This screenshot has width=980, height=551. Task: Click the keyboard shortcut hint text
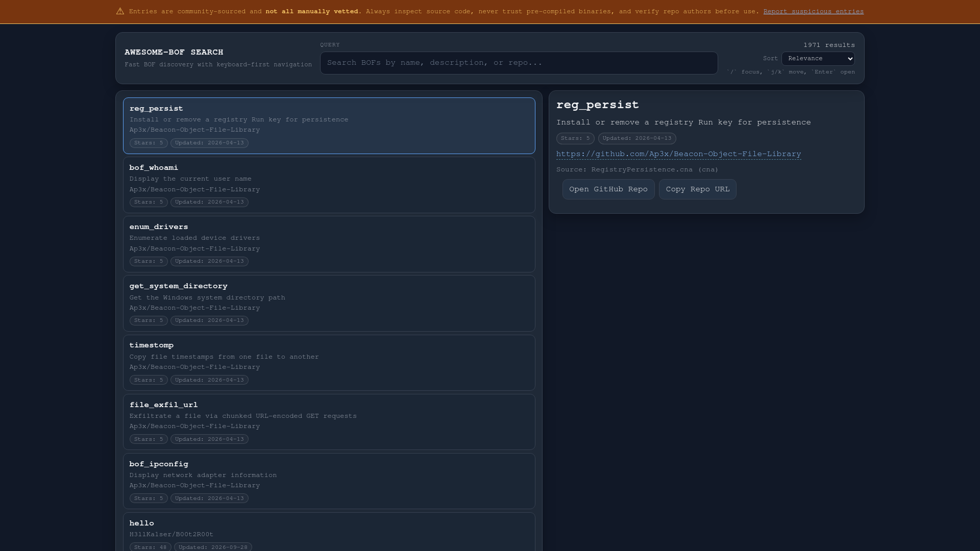(791, 72)
